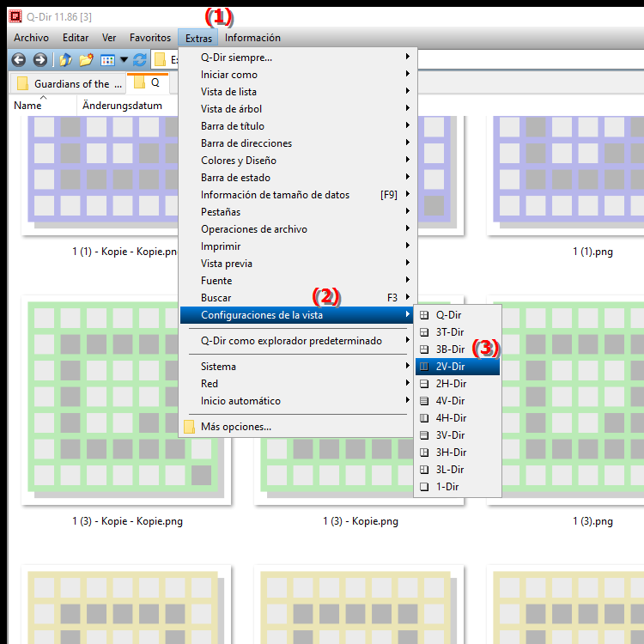Open the view mode dropdown arrow
Viewport: 644px width, 644px height.
pyautogui.click(x=124, y=60)
